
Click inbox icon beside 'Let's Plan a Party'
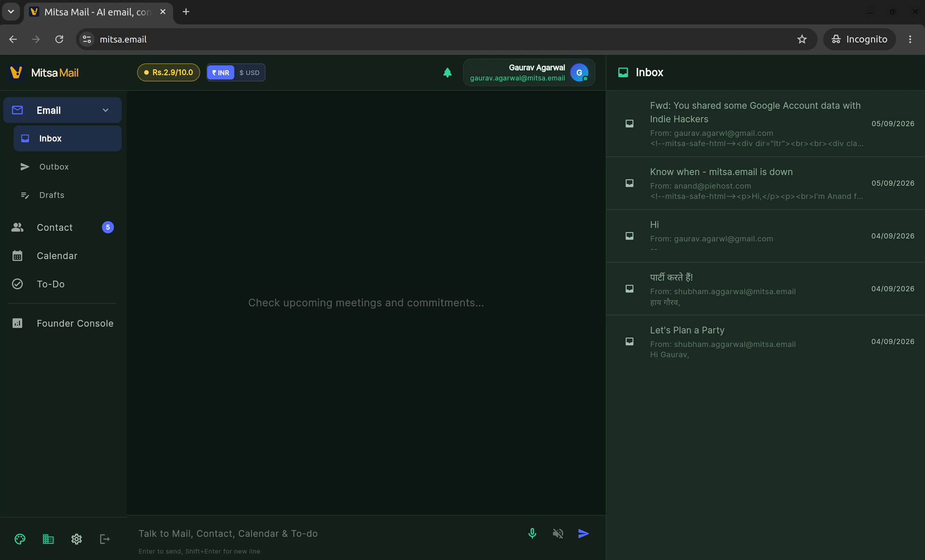630,341
